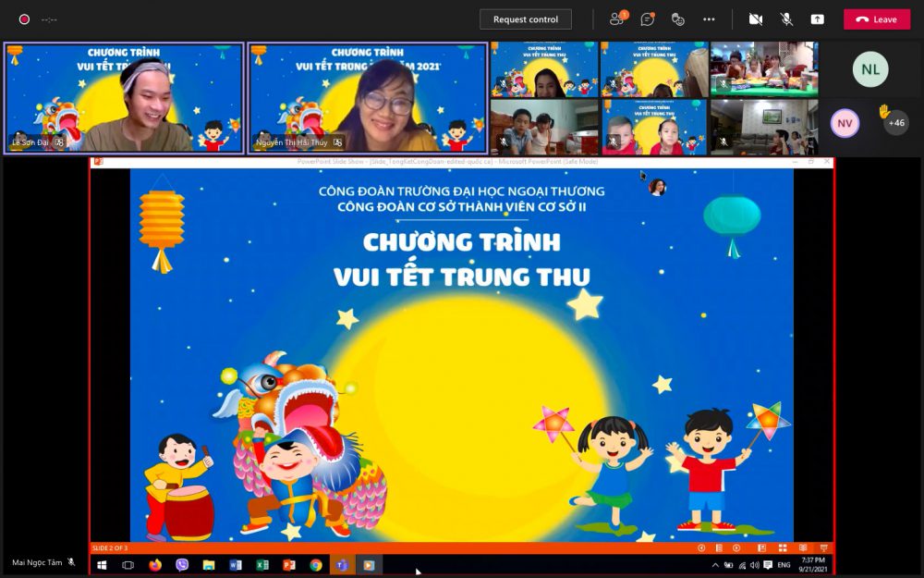Open Viber from the taskbar
Viewport: 924px width, 578px height.
coord(181,565)
